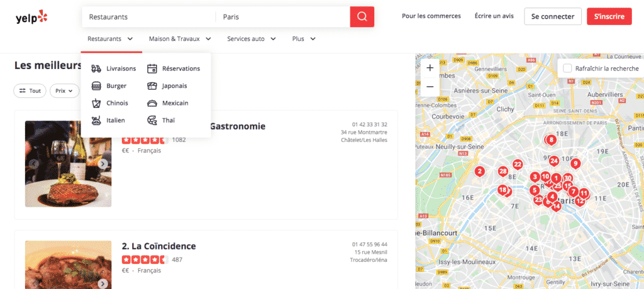This screenshot has width=644, height=289.
Task: Choose Chinois from the menu
Action: (117, 103)
